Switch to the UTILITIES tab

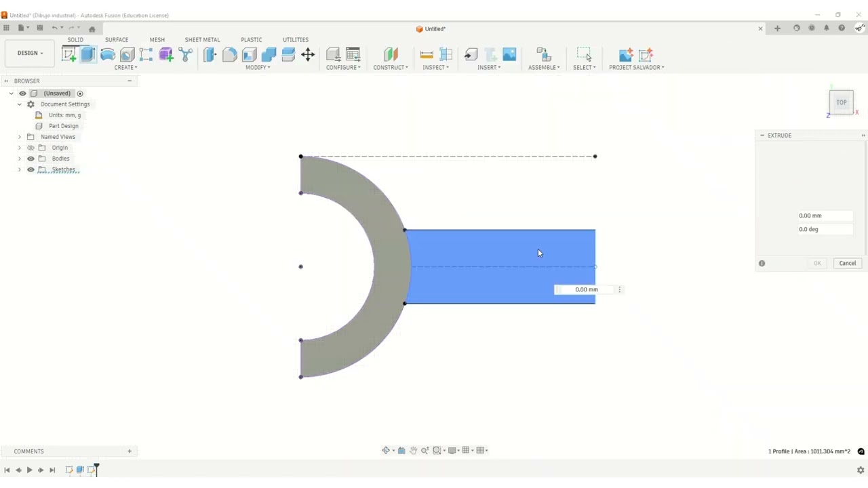(295, 40)
